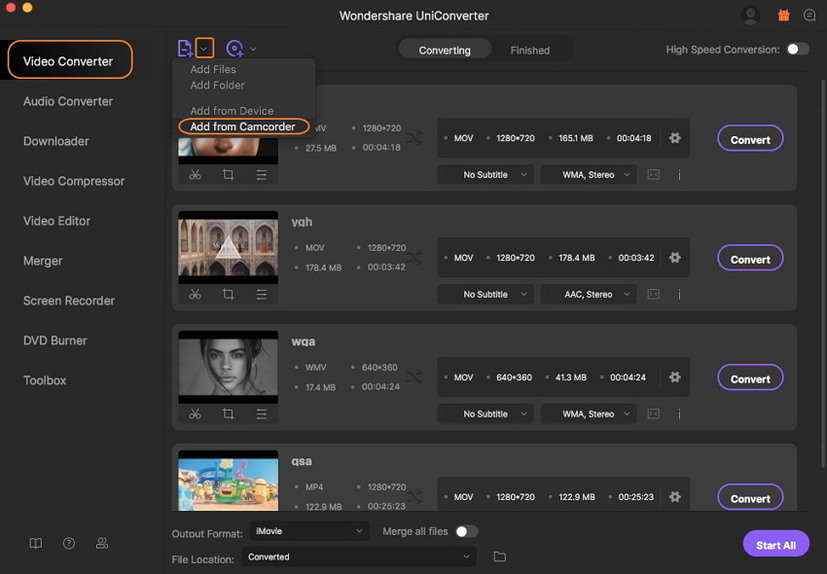Viewport: 827px width, 574px height.
Task: Click crop icon under first video thumbnail
Action: pyautogui.click(x=228, y=174)
